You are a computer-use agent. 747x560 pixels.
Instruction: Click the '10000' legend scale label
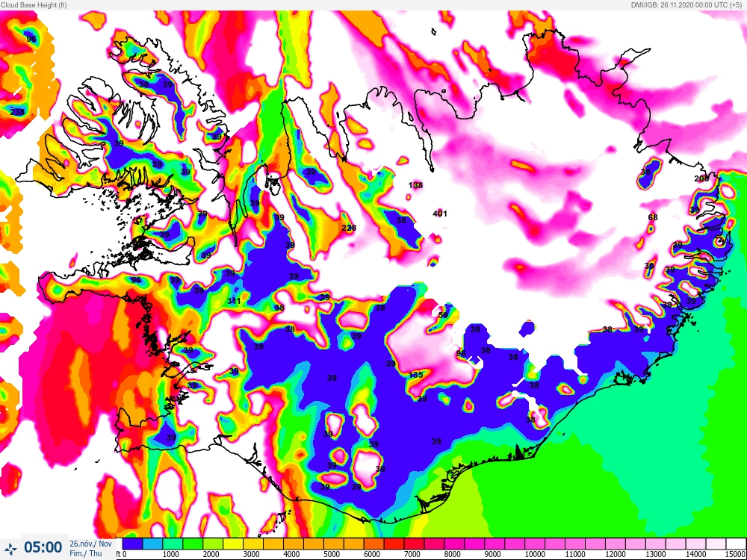pyautogui.click(x=535, y=555)
